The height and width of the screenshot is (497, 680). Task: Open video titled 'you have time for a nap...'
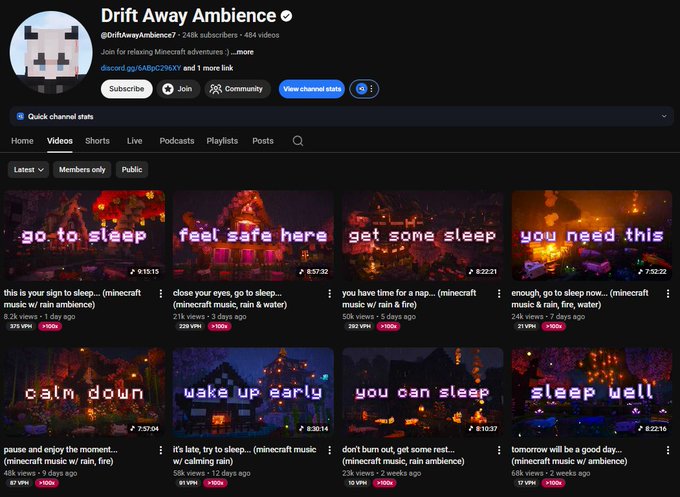tap(409, 299)
